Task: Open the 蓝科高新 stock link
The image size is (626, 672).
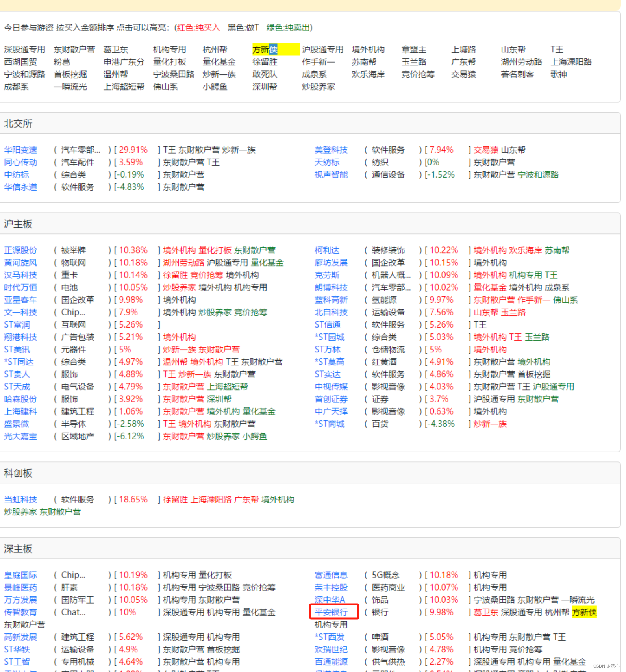Action: (x=331, y=300)
